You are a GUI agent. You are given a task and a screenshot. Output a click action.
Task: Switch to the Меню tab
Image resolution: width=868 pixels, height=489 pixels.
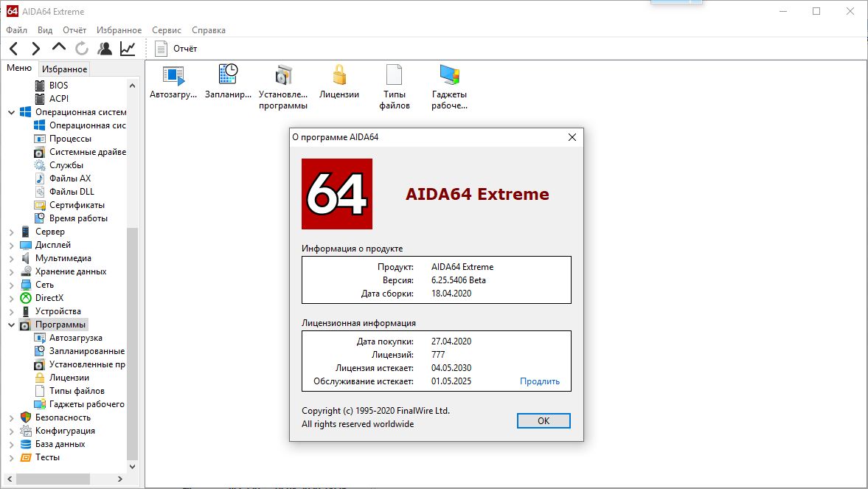click(x=19, y=68)
